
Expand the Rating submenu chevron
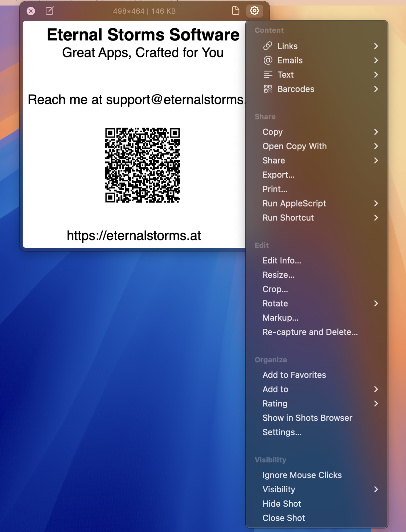coord(376,404)
